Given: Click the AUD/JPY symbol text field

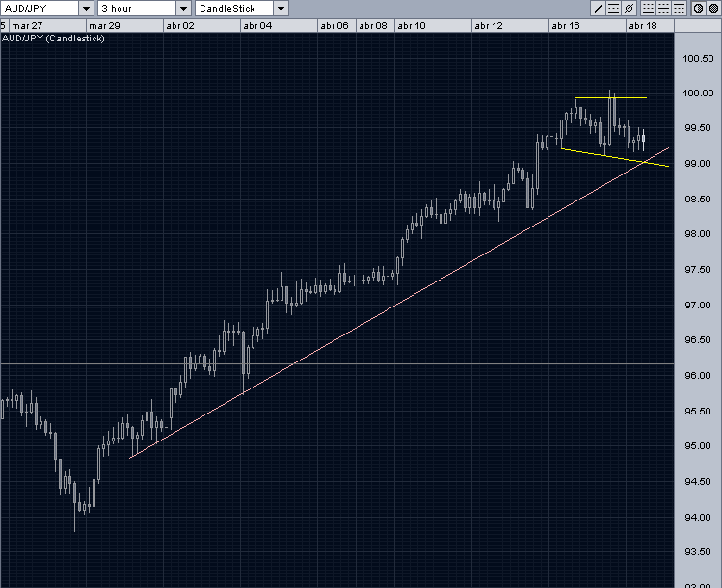Looking at the screenshot, I should click(40, 9).
